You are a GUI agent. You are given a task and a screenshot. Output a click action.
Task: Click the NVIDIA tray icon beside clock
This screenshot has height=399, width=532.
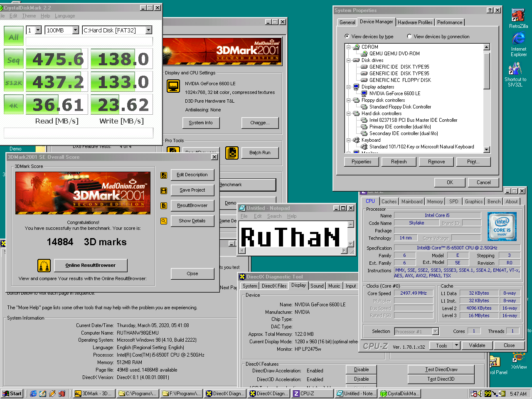tap(502, 393)
